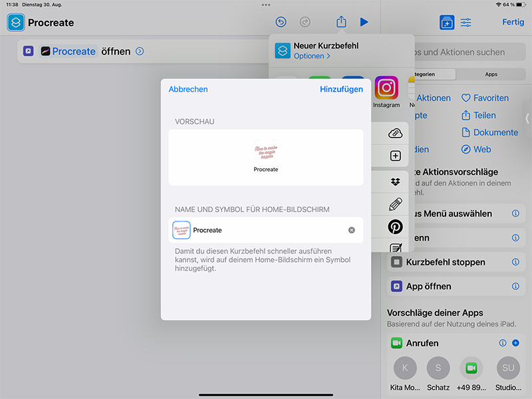This screenshot has height=399, width=532.
Task: Open the Web category
Action: pyautogui.click(x=476, y=149)
